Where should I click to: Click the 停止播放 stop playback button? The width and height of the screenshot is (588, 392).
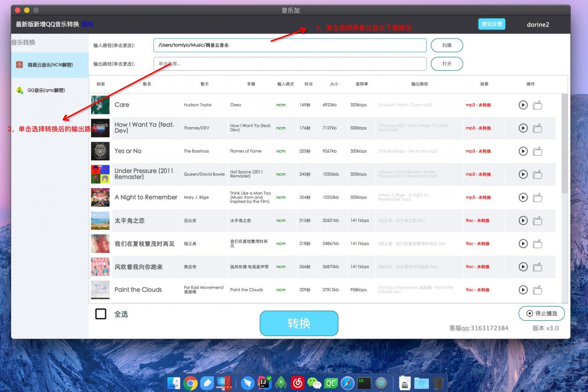tap(542, 313)
